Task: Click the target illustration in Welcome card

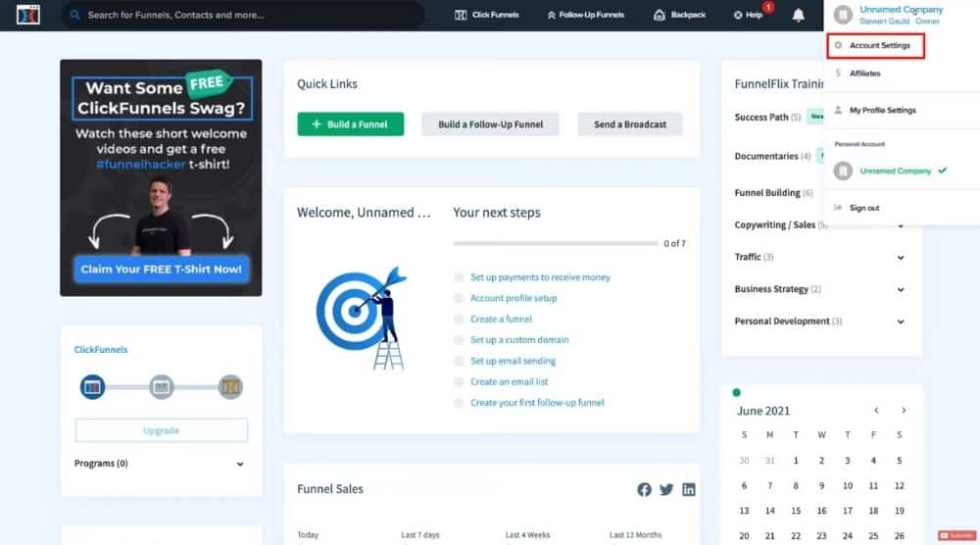Action: pyautogui.click(x=363, y=319)
